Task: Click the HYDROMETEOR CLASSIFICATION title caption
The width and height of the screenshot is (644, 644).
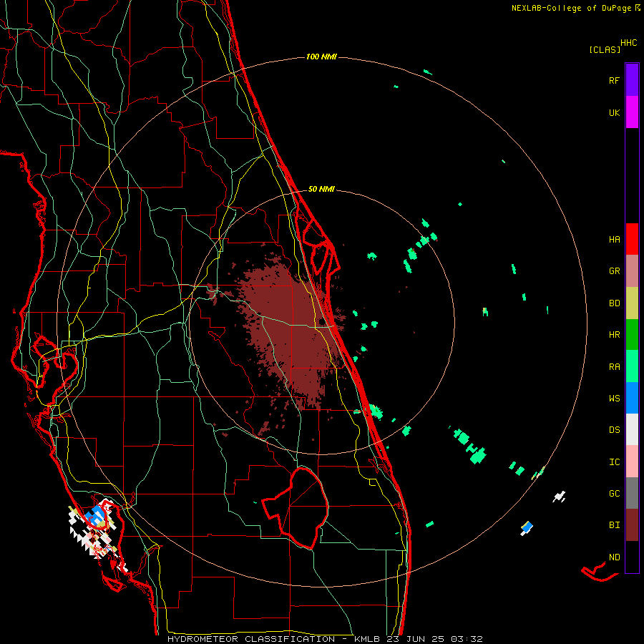Action: tap(251, 639)
